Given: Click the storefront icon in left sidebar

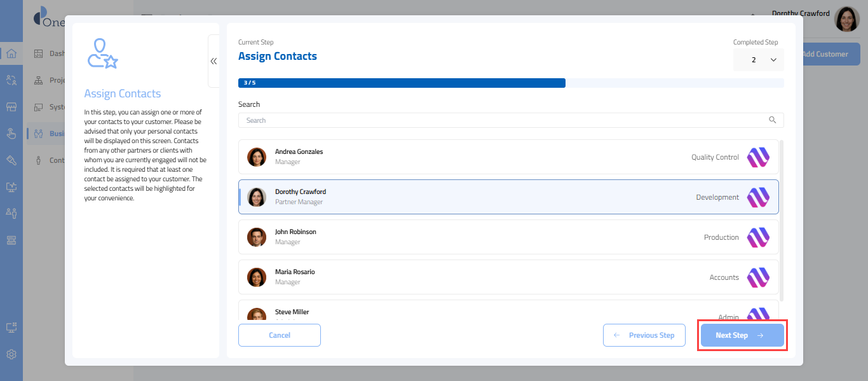Looking at the screenshot, I should tap(11, 106).
